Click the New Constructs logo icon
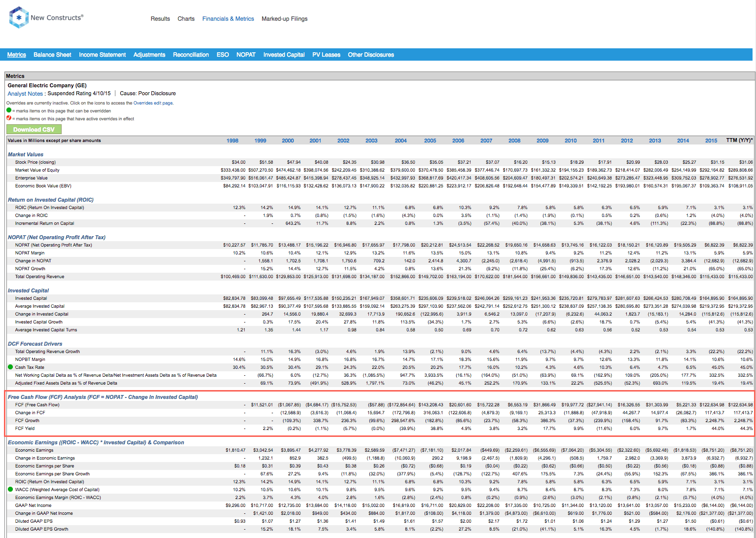Screen dimensions: 756x538 pyautogui.click(x=19, y=17)
